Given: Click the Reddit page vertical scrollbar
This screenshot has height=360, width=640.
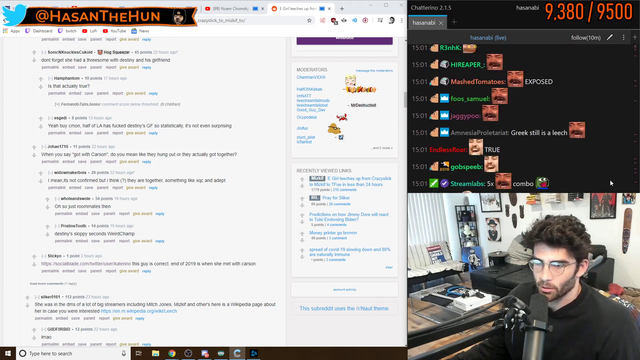Looking at the screenshot, I should point(405,100).
